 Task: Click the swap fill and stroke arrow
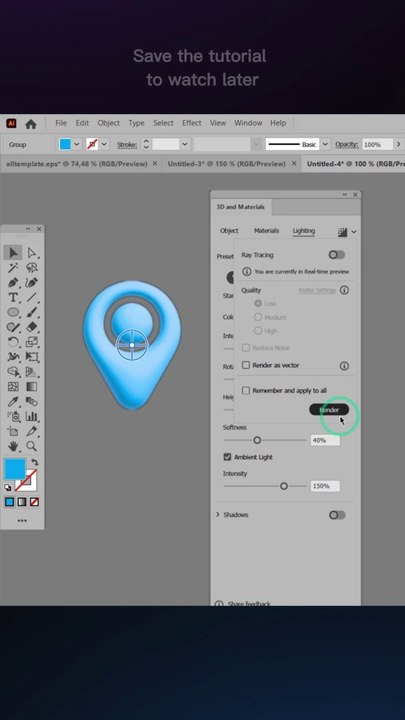click(34, 462)
